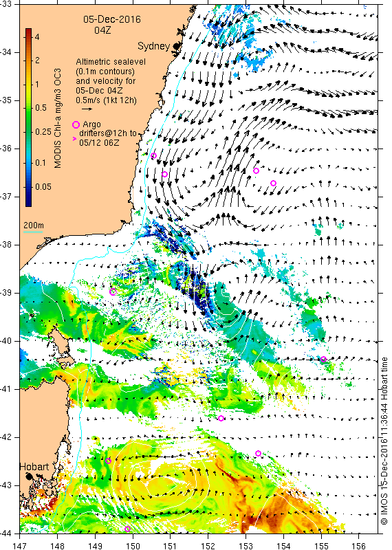Click the magenta drifter arrowhead in legend
The width and height of the screenshot is (392, 550).
point(74,139)
